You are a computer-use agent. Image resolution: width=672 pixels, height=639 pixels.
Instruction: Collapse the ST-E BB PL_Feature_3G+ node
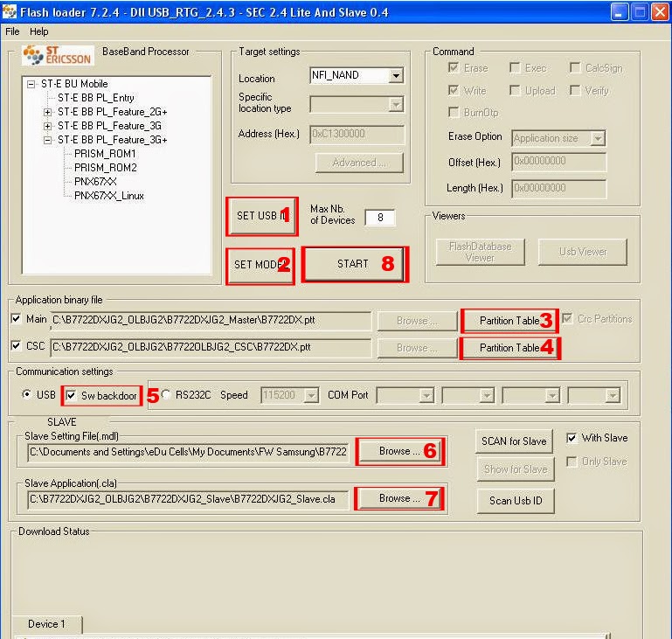tap(47, 140)
